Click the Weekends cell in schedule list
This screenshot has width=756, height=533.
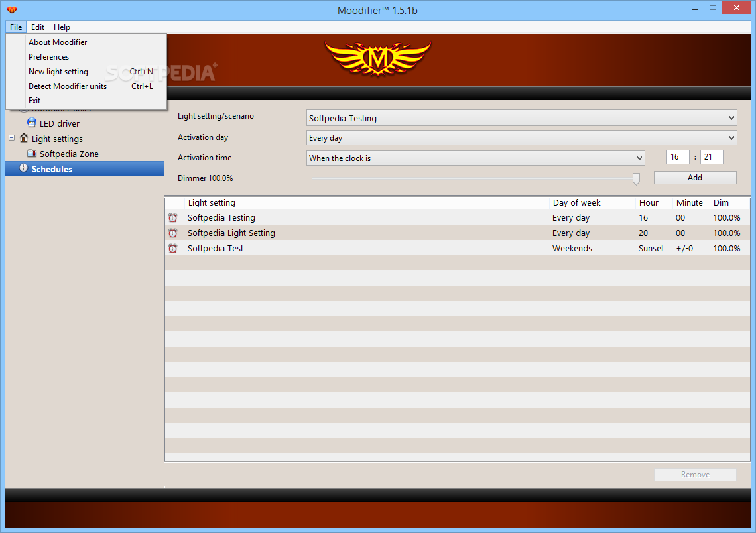[572, 248]
